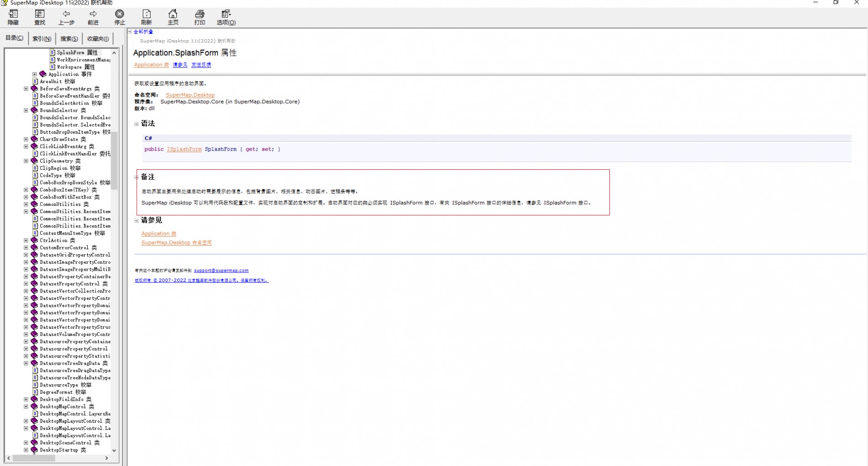Expand the DesktopMapControl 类 node
The width and height of the screenshot is (868, 466).
pos(26,406)
